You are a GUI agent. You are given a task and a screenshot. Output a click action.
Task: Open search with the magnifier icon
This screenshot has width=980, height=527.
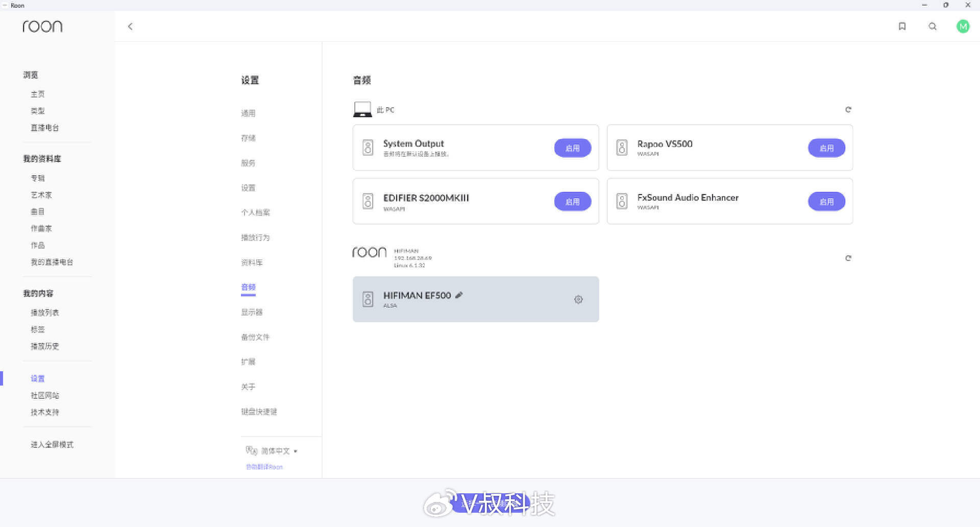[x=933, y=27]
